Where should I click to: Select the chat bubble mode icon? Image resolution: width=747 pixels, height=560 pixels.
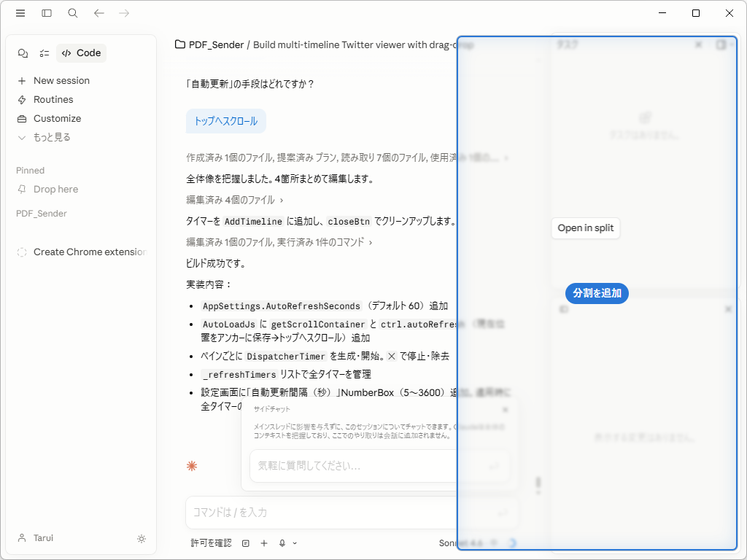[23, 52]
